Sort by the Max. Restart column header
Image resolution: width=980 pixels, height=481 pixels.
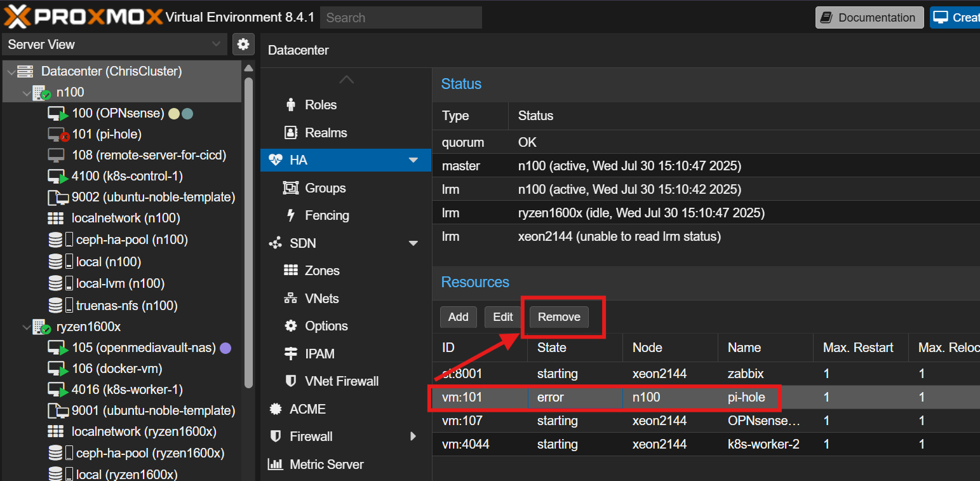tap(861, 348)
